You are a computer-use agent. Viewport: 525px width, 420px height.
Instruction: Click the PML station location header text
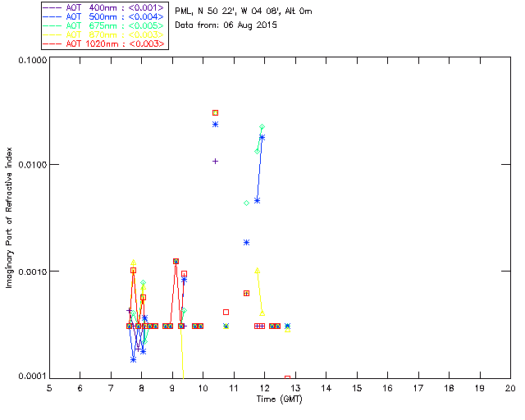[x=244, y=11]
